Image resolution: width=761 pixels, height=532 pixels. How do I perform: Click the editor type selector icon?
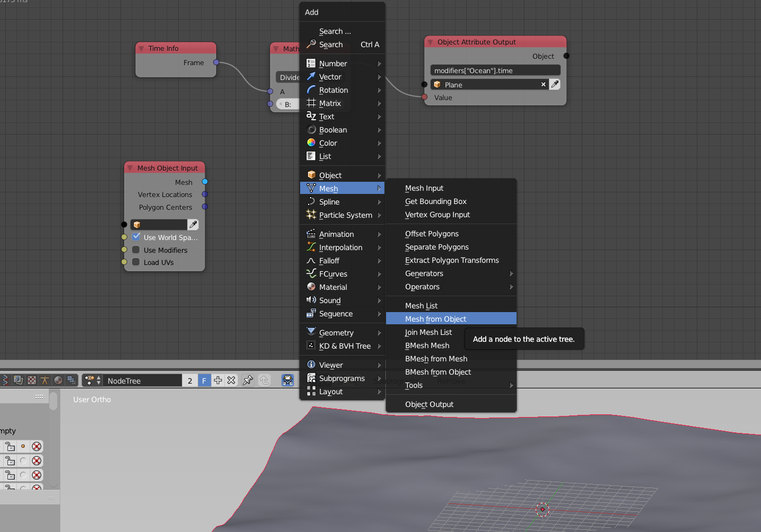coord(5,380)
